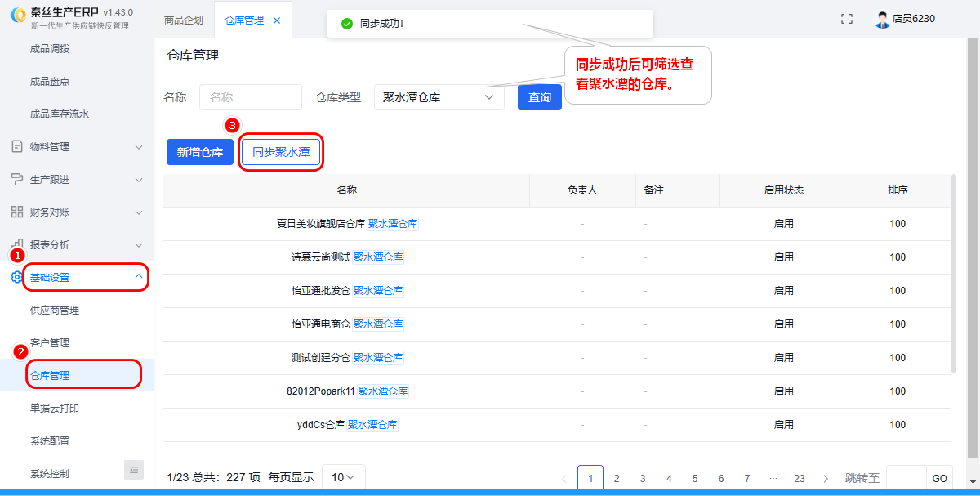This screenshot has height=496, width=980.
Task: Go to the next page arrow in pagination
Action: click(826, 478)
